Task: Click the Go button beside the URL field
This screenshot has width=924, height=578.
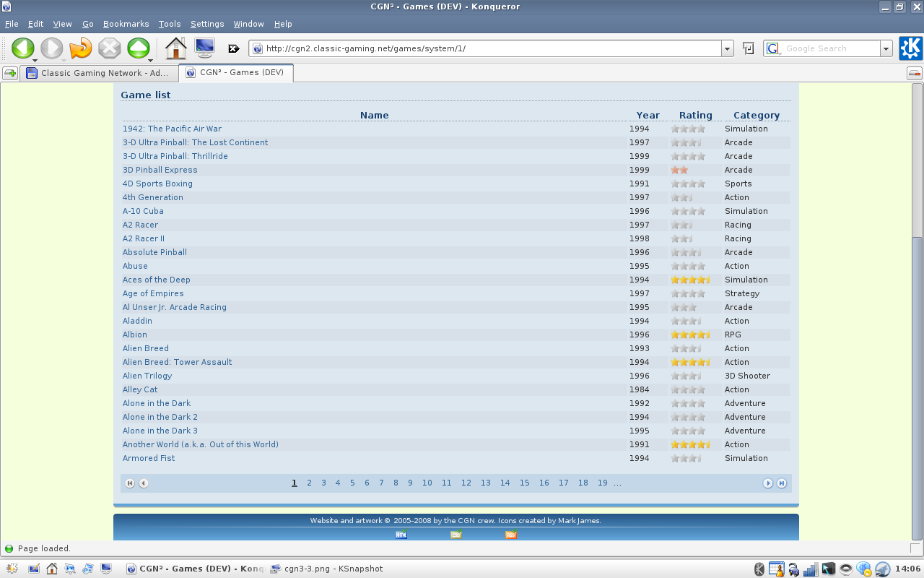Action: [749, 48]
